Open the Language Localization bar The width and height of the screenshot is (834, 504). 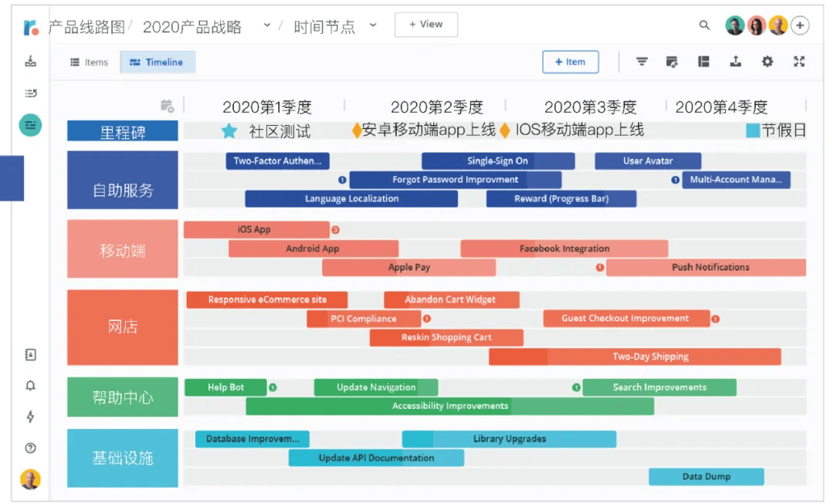pos(351,199)
